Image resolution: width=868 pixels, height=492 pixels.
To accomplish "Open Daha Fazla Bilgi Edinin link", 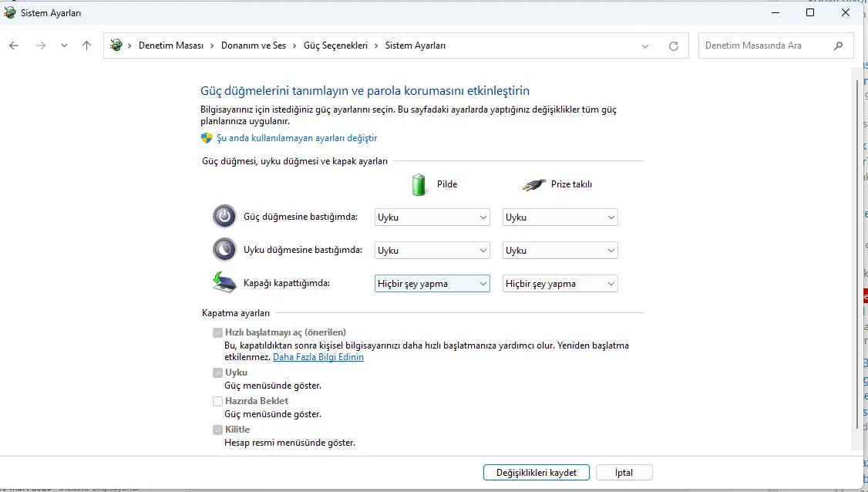I will 318,357.
